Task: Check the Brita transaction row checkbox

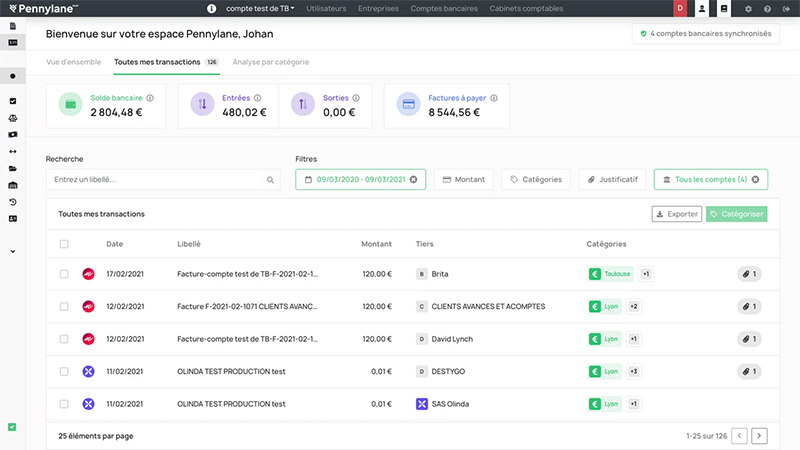Action: click(64, 274)
